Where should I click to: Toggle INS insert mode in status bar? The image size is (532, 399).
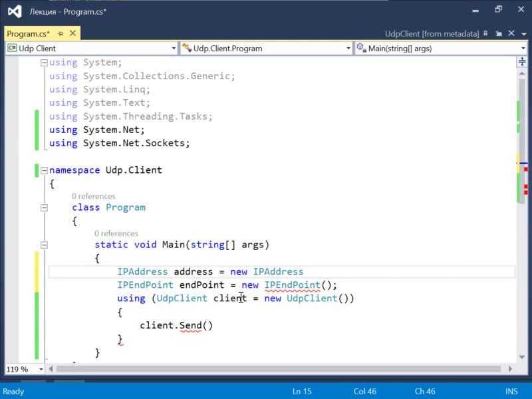click(511, 391)
